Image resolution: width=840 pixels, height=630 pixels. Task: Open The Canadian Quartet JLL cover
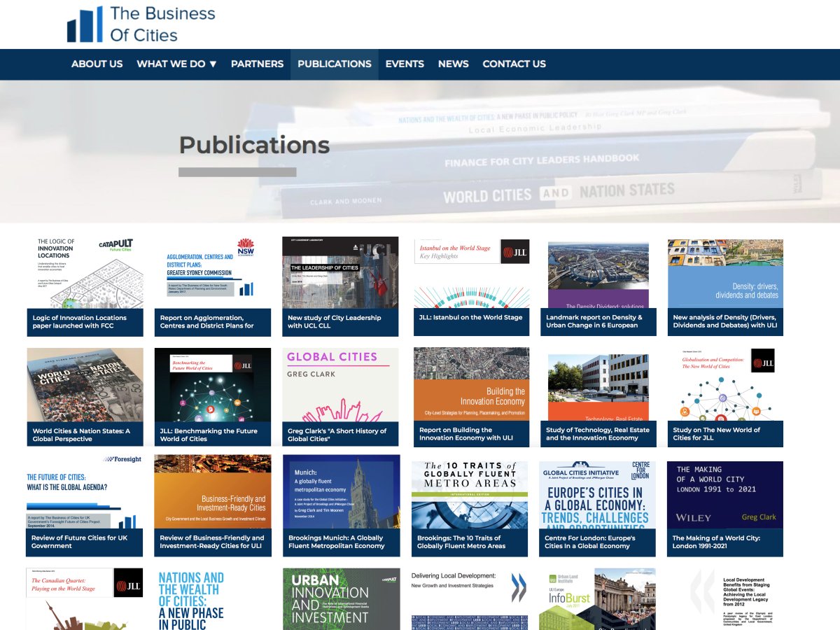[85, 599]
